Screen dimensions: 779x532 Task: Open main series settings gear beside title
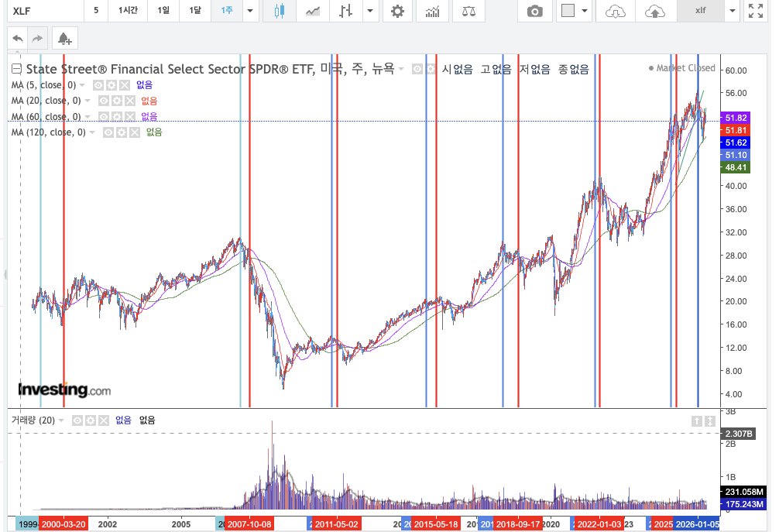[x=431, y=69]
